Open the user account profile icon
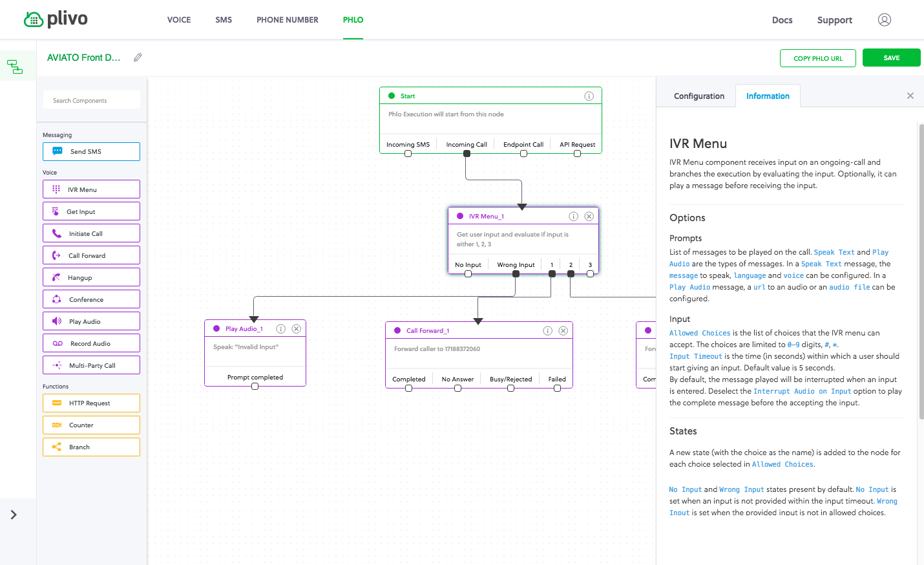The image size is (924, 565). click(885, 20)
